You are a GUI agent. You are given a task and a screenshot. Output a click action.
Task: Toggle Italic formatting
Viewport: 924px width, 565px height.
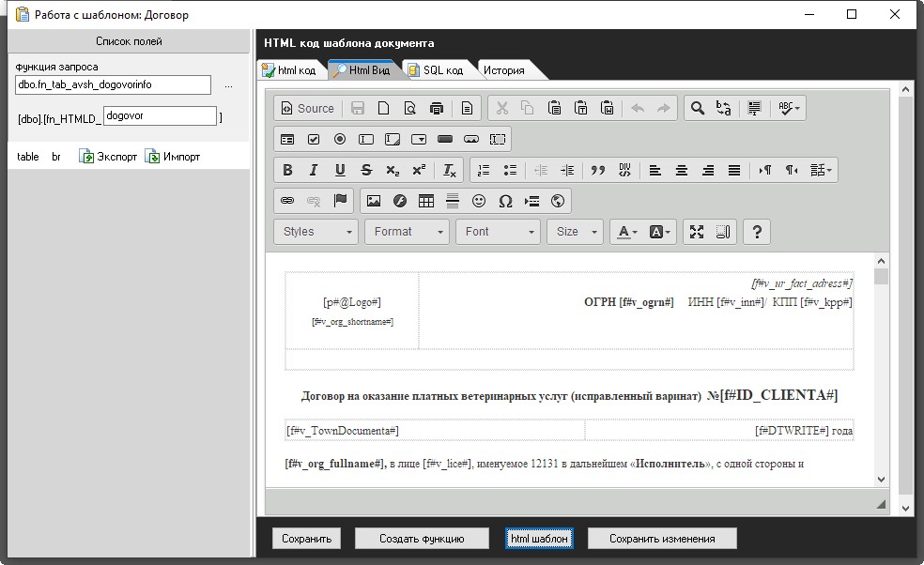tap(314, 170)
